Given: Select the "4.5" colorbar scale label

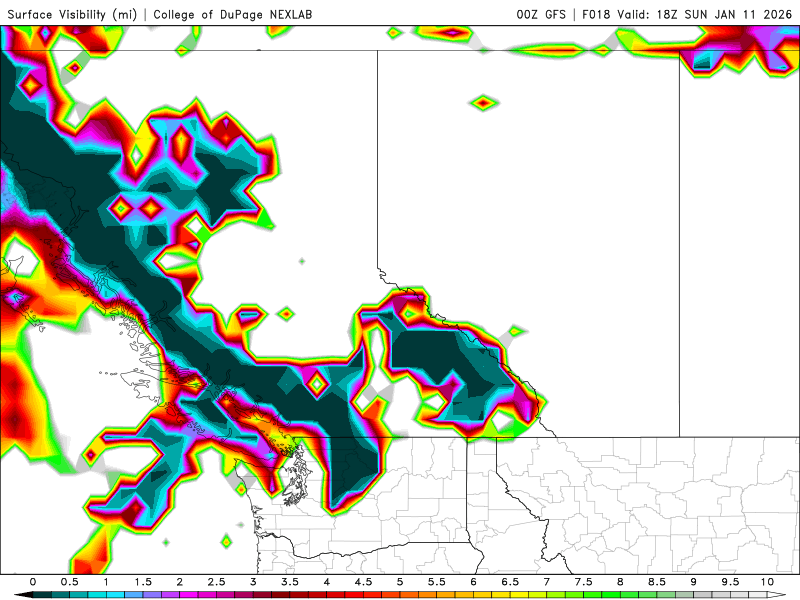Looking at the screenshot, I should point(363,582).
